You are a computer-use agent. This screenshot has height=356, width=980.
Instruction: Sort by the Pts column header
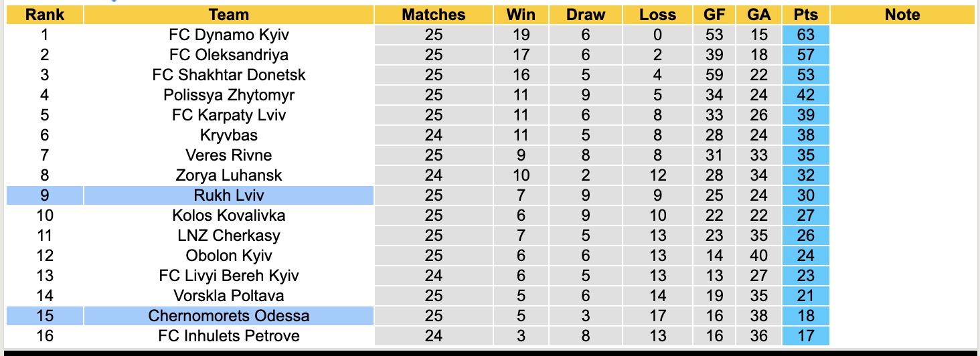click(805, 15)
